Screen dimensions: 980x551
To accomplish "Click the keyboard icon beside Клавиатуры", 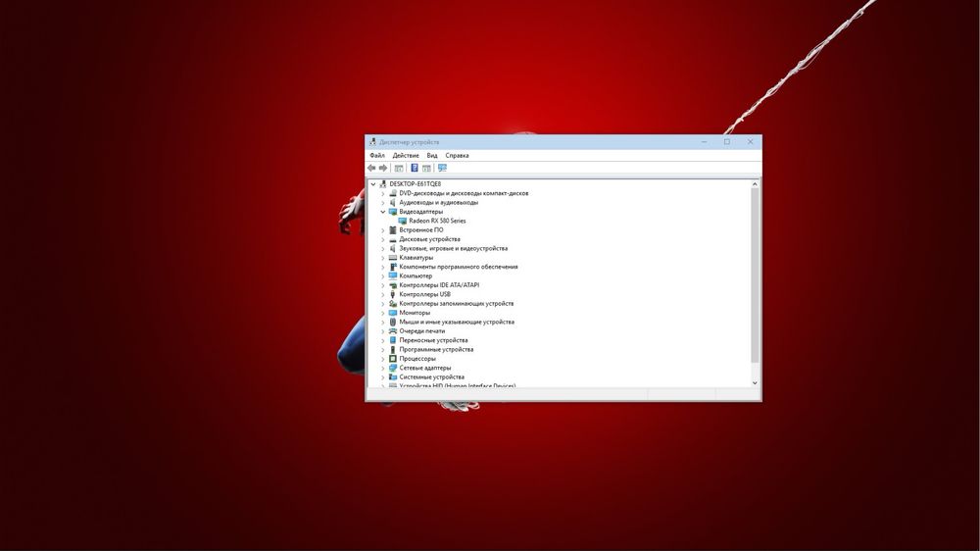I will point(393,258).
